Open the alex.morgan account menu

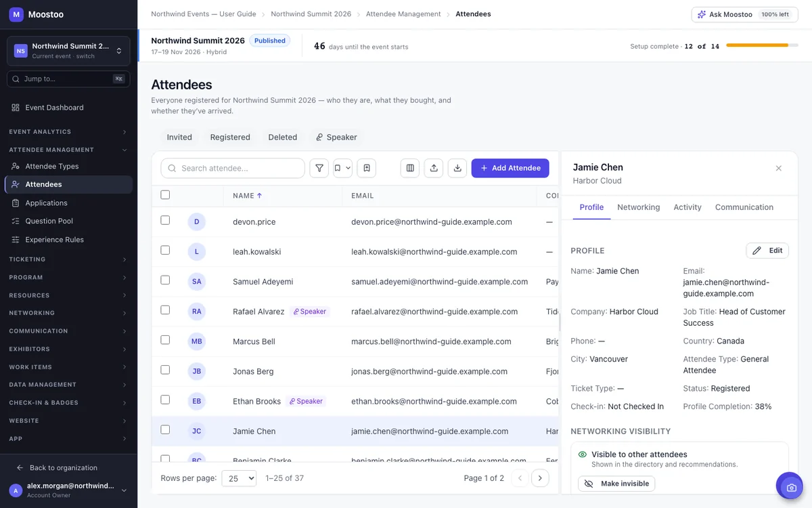pos(68,490)
